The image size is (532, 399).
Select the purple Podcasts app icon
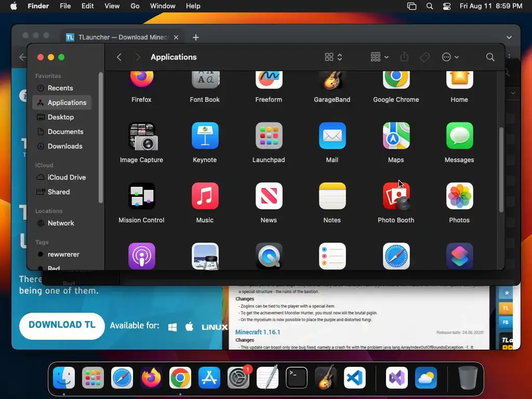141,256
